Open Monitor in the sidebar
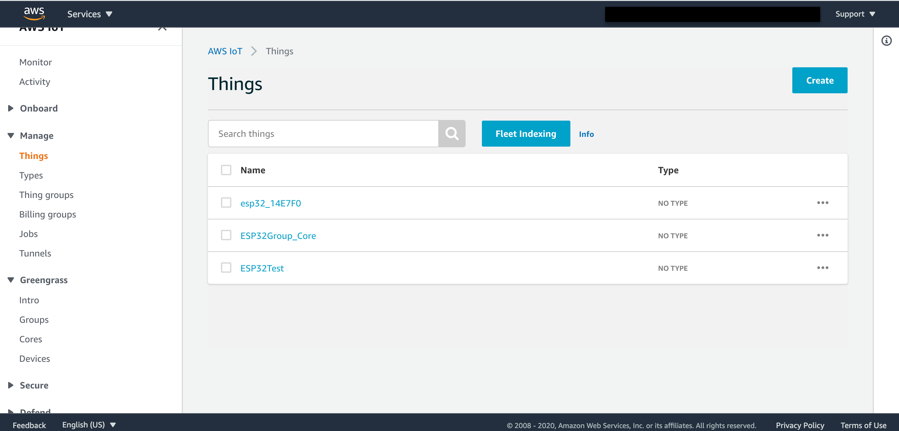Image resolution: width=899 pixels, height=431 pixels. [36, 62]
